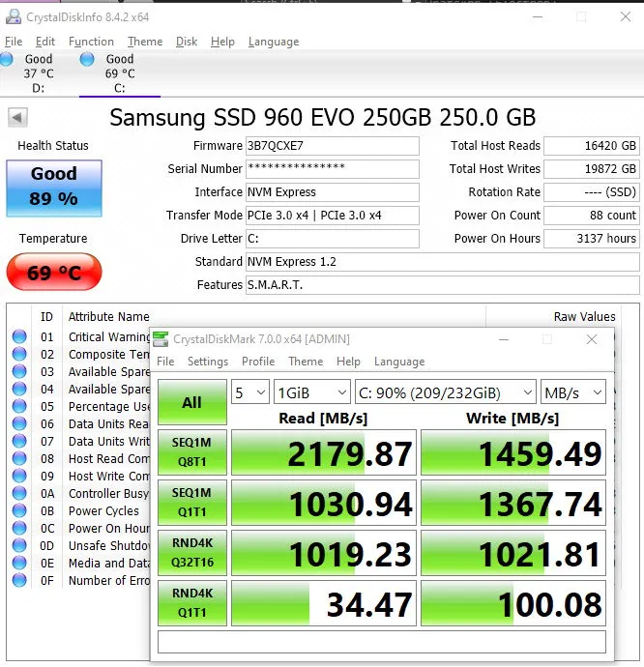Click status orb for attribute 0F

[19, 581]
